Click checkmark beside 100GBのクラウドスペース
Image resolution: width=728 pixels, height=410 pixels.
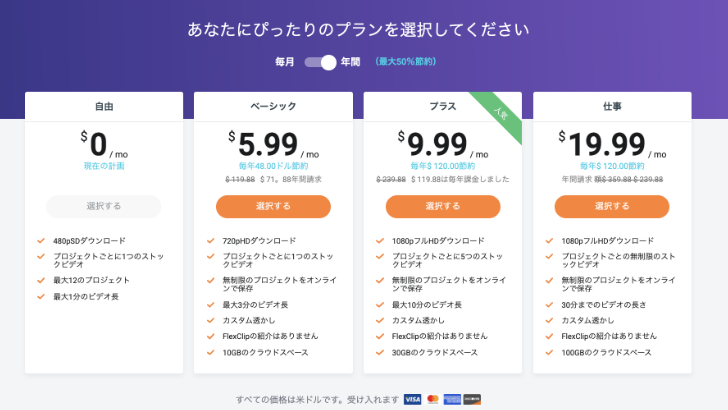[550, 352]
